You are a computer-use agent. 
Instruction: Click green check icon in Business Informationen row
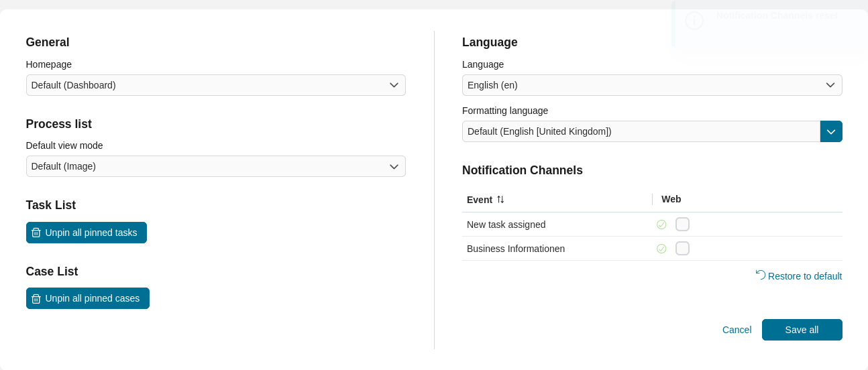[x=661, y=249]
